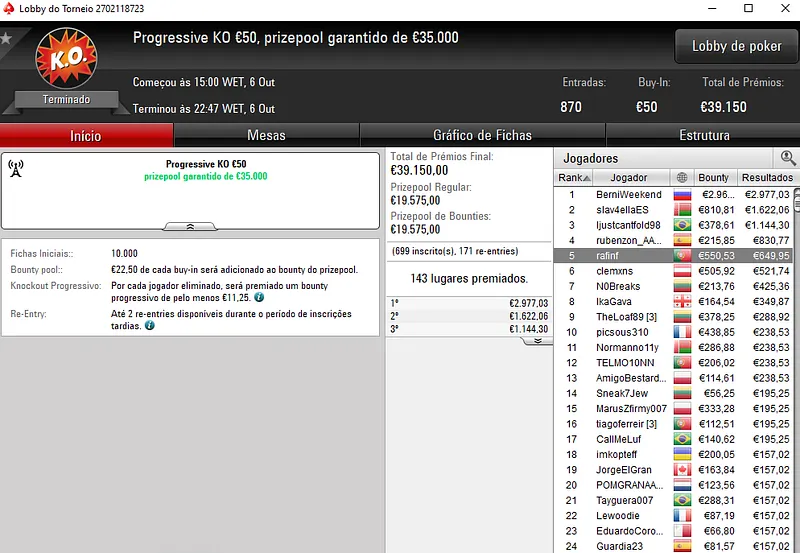This screenshot has height=553, width=800.
Task: Click the Knockout Progressivo info icon
Action: click(x=259, y=297)
